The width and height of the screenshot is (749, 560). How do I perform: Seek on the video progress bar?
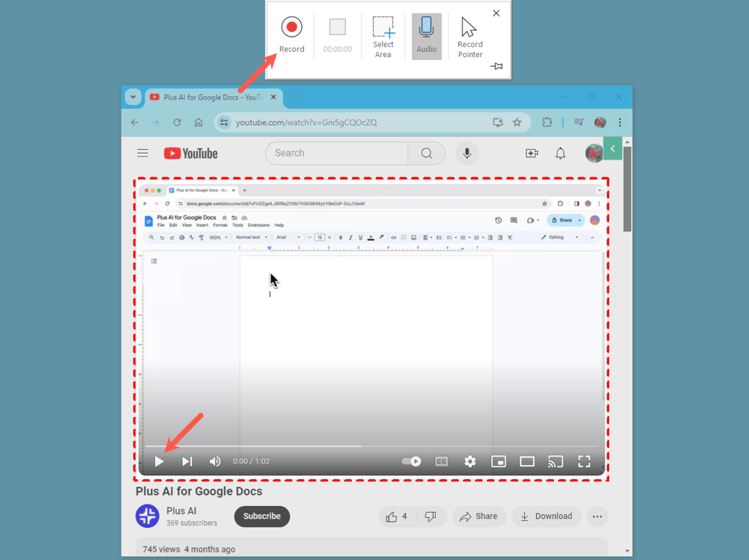click(372, 446)
